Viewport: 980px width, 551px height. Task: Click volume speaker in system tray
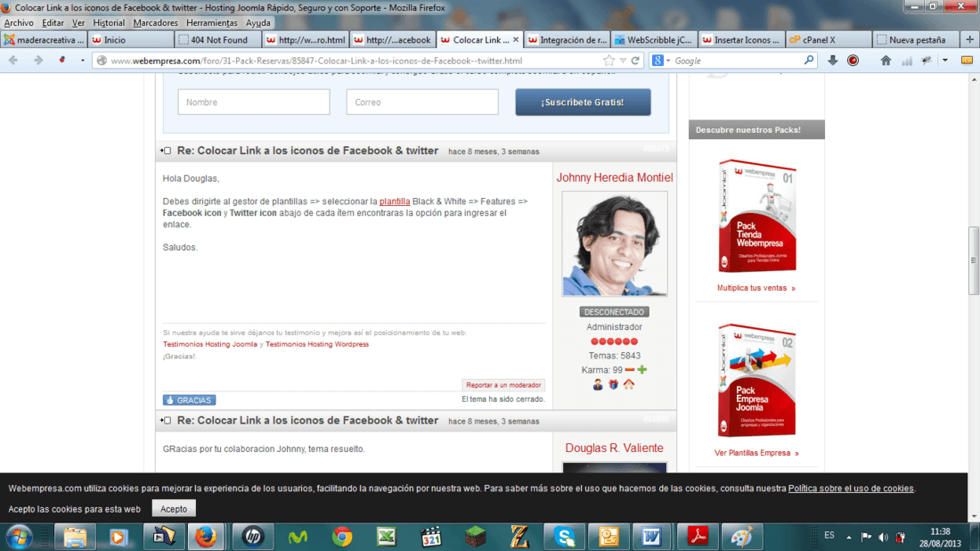pyautogui.click(x=883, y=537)
